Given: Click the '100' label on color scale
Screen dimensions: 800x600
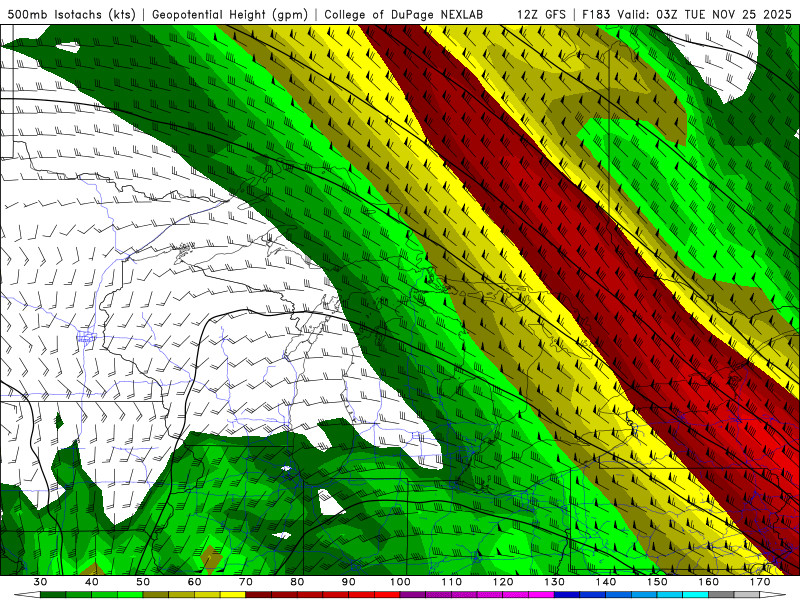Looking at the screenshot, I should click(400, 582).
